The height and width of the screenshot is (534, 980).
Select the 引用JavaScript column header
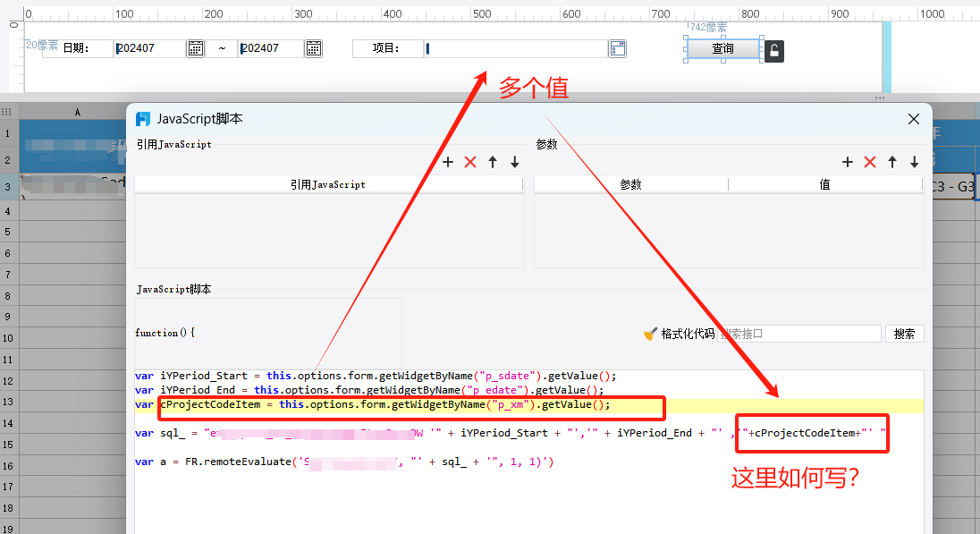[x=328, y=184]
